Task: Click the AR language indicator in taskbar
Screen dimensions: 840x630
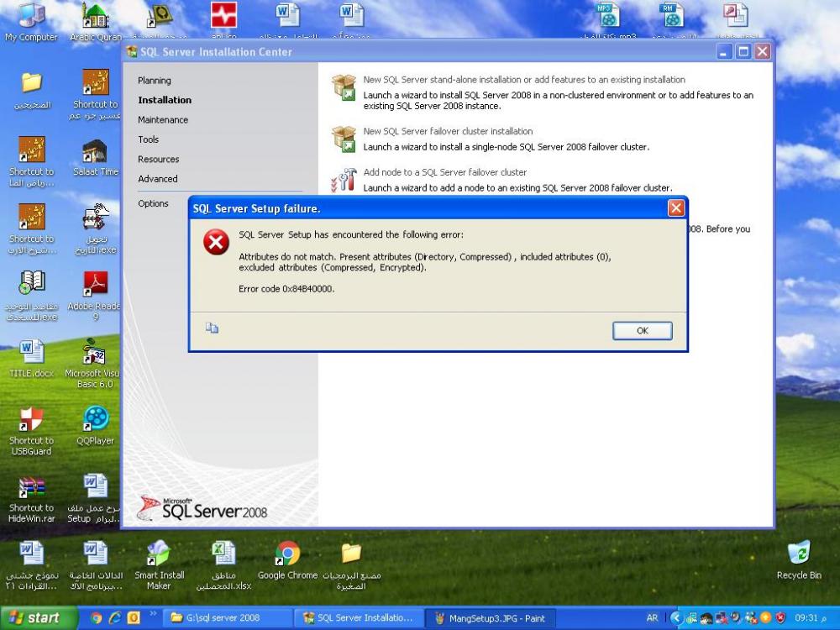Action: tap(652, 617)
